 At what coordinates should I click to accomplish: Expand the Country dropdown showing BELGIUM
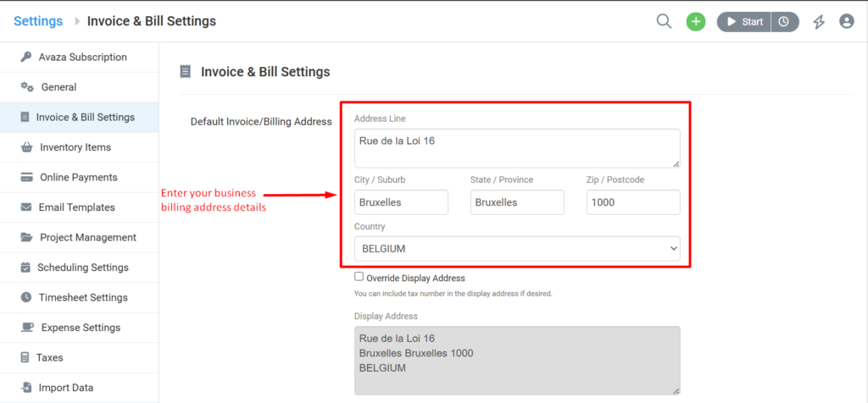517,249
